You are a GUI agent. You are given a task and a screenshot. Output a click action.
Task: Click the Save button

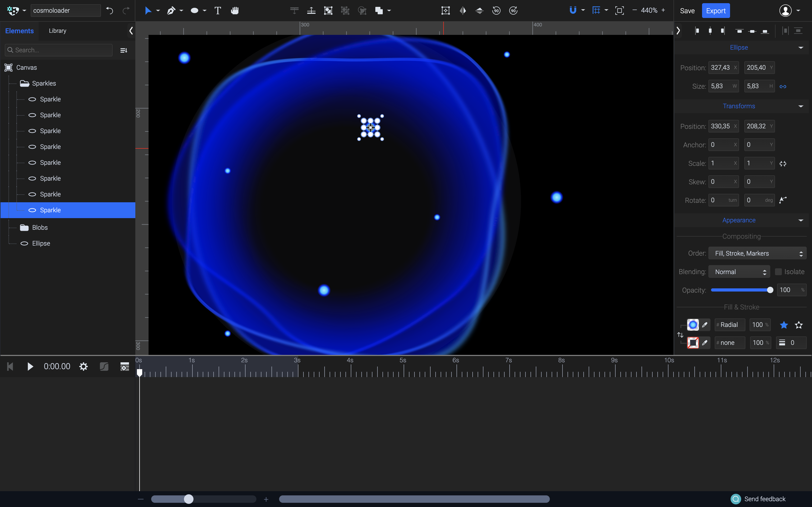[687, 10]
